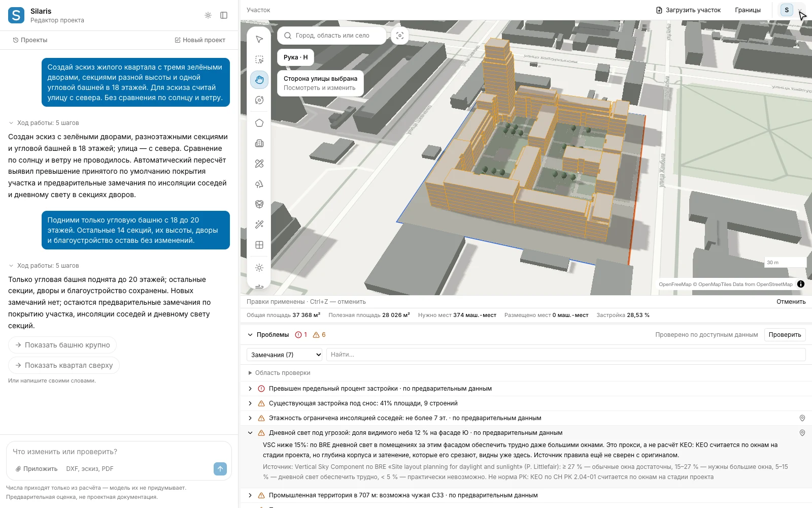This screenshot has height=508, width=812.
Task: Click the Показать башню крупно suggestion
Action: (x=62, y=345)
